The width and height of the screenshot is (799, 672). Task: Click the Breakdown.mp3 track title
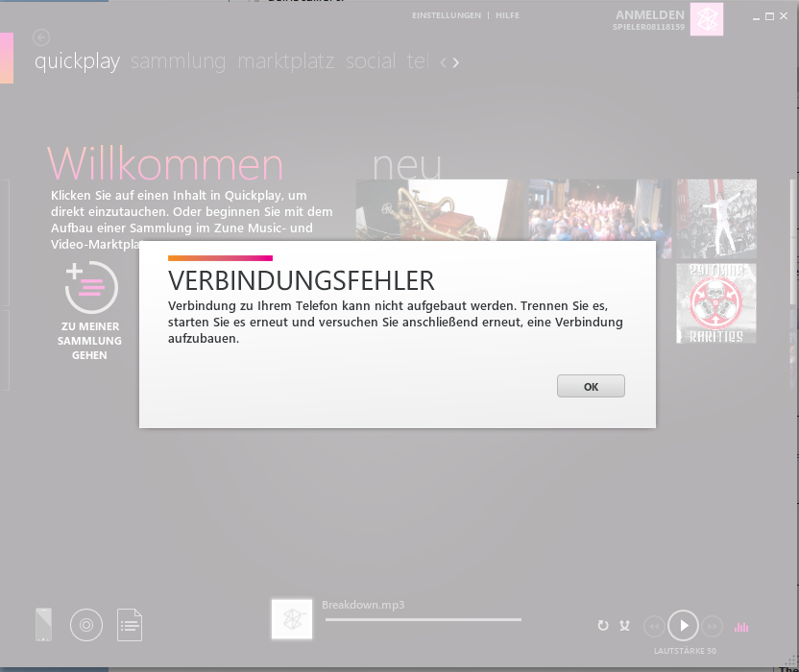[363, 605]
